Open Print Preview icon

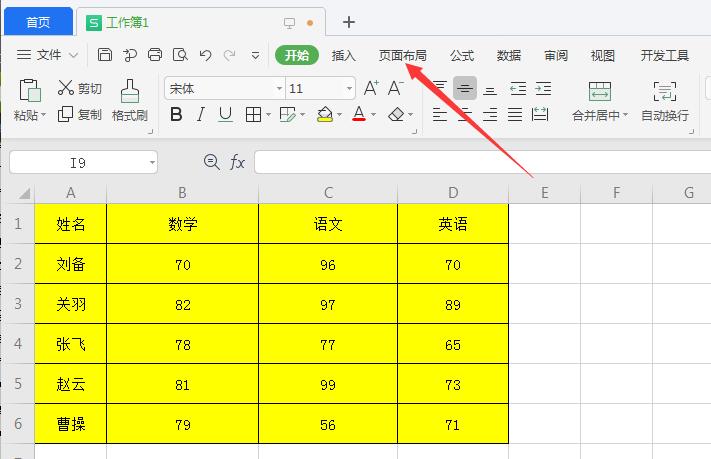click(180, 55)
